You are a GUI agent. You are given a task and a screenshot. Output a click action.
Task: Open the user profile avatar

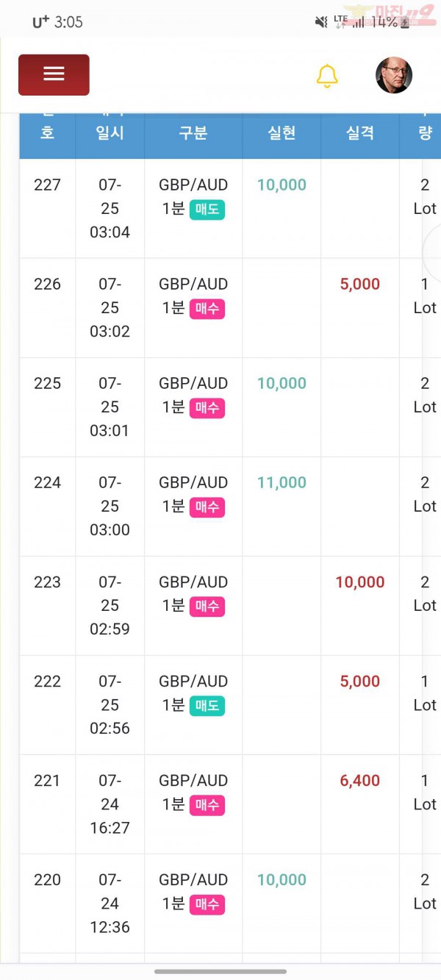pyautogui.click(x=394, y=75)
